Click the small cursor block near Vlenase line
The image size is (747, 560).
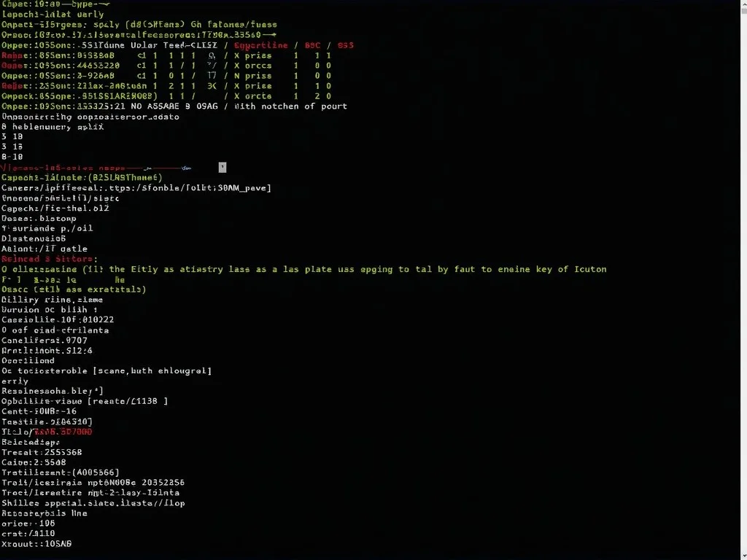222,167
